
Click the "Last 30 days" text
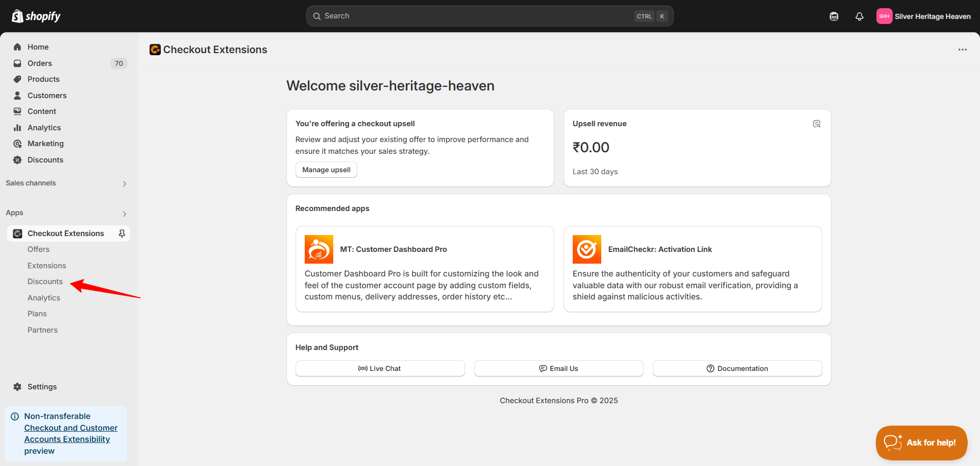[x=595, y=172]
